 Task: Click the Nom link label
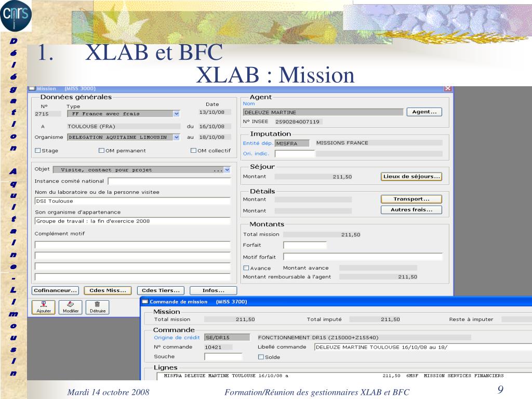click(x=249, y=103)
